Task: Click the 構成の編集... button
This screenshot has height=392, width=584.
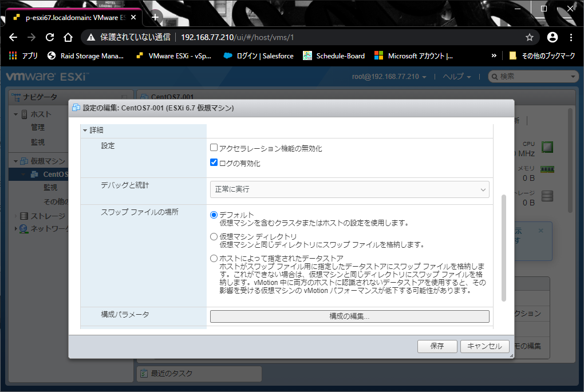Action: click(349, 316)
